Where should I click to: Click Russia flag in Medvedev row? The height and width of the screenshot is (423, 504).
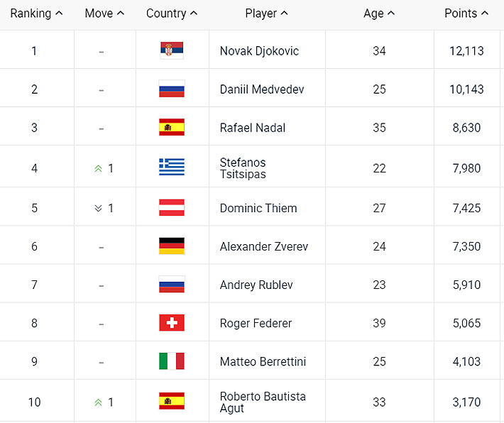point(172,89)
